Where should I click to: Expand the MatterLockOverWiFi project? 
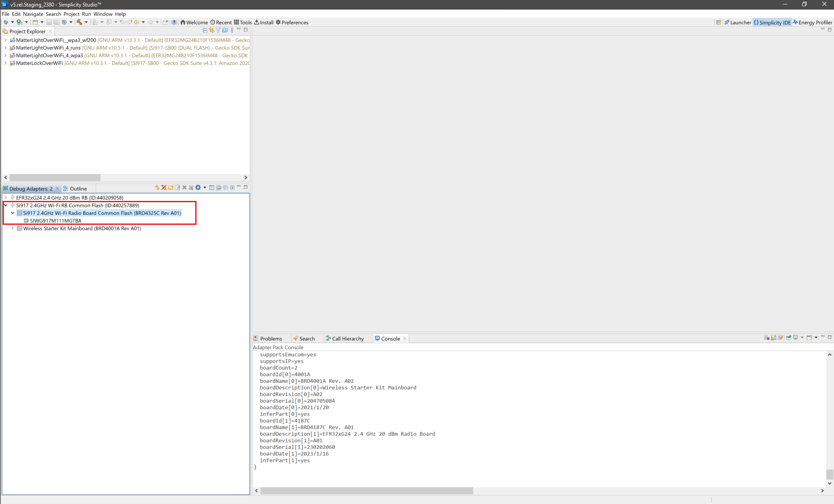coord(5,63)
